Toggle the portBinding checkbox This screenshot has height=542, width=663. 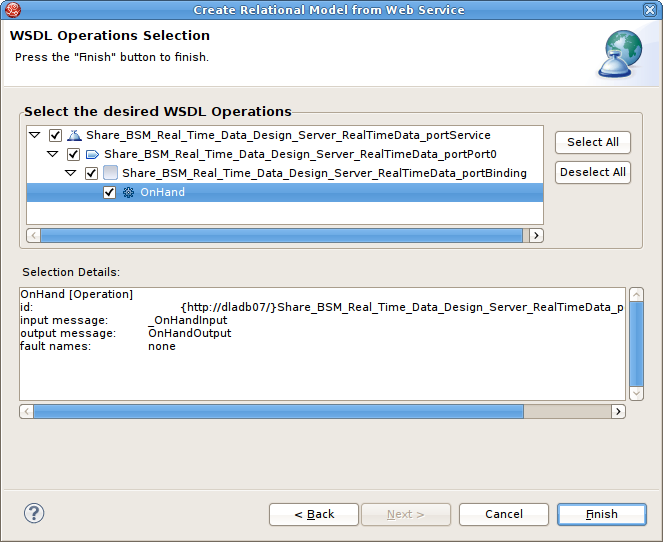click(x=91, y=173)
